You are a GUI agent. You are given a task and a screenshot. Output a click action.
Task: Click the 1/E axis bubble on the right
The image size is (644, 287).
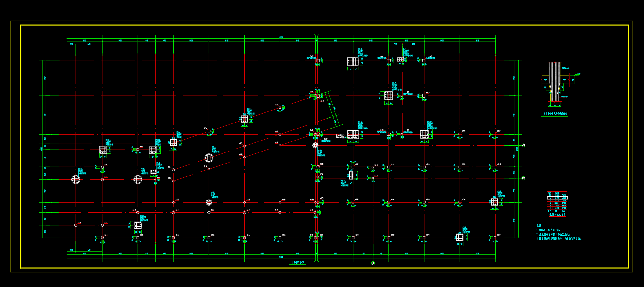pyautogui.click(x=524, y=178)
